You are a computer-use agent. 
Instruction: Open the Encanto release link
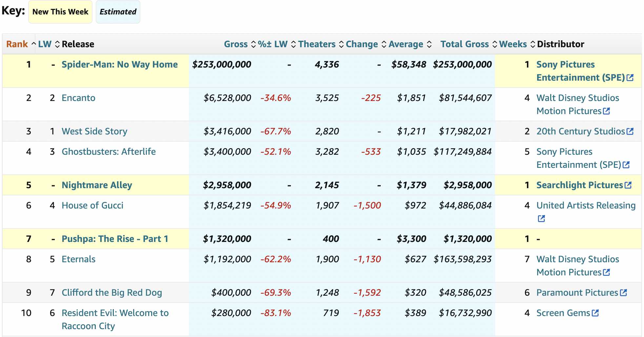(x=78, y=98)
